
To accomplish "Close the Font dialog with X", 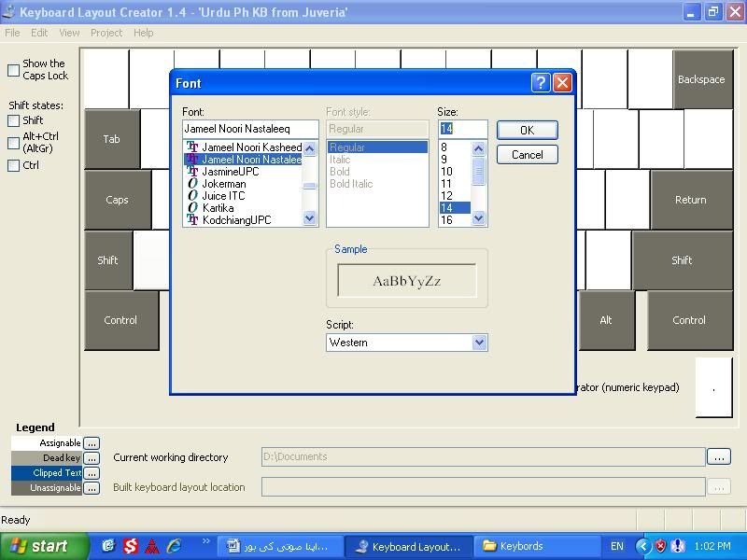I will 562,83.
